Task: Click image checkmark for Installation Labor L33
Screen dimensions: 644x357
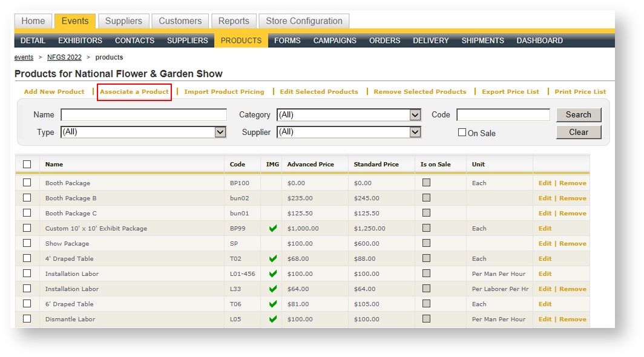Action: (273, 289)
